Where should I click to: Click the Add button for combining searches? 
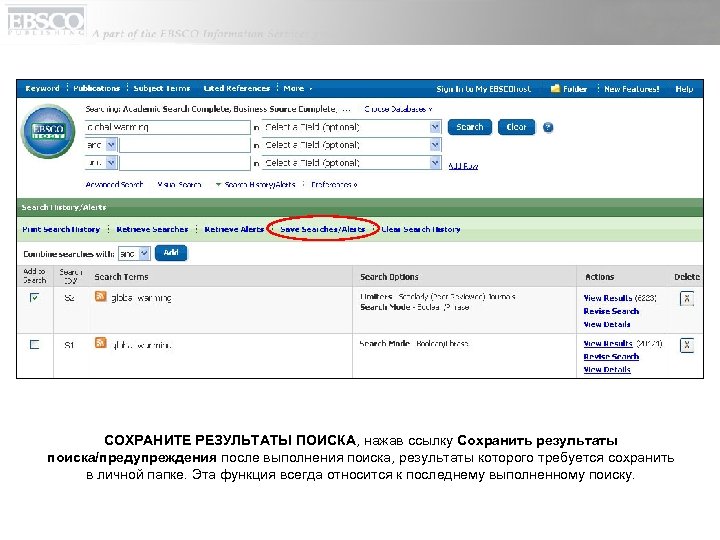pyautogui.click(x=171, y=253)
